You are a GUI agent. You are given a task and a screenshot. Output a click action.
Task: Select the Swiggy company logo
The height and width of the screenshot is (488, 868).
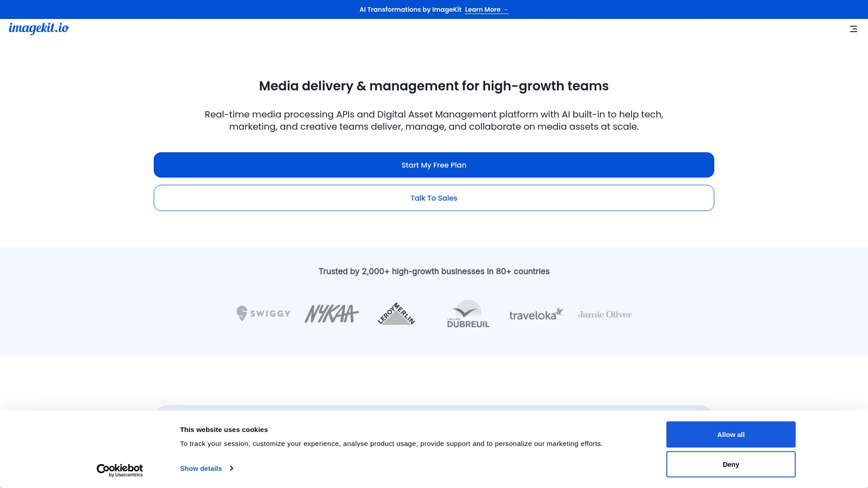[263, 314]
